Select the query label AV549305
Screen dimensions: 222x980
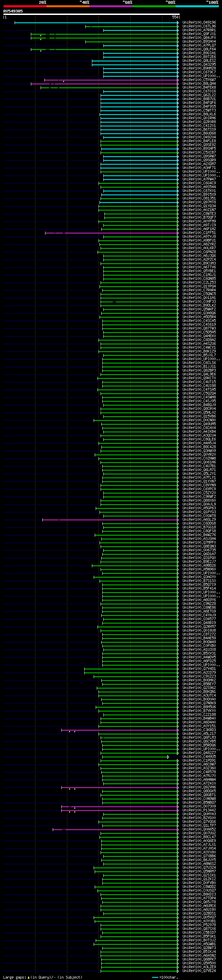[13, 11]
